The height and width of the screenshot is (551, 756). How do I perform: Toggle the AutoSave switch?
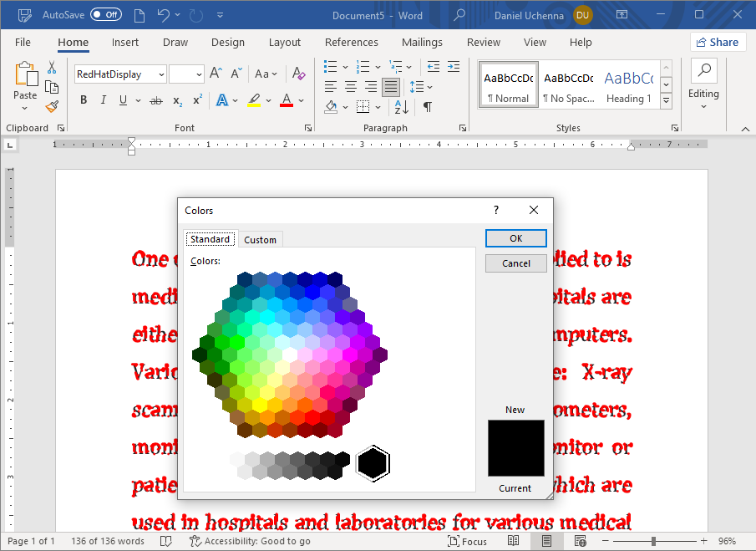tap(105, 15)
